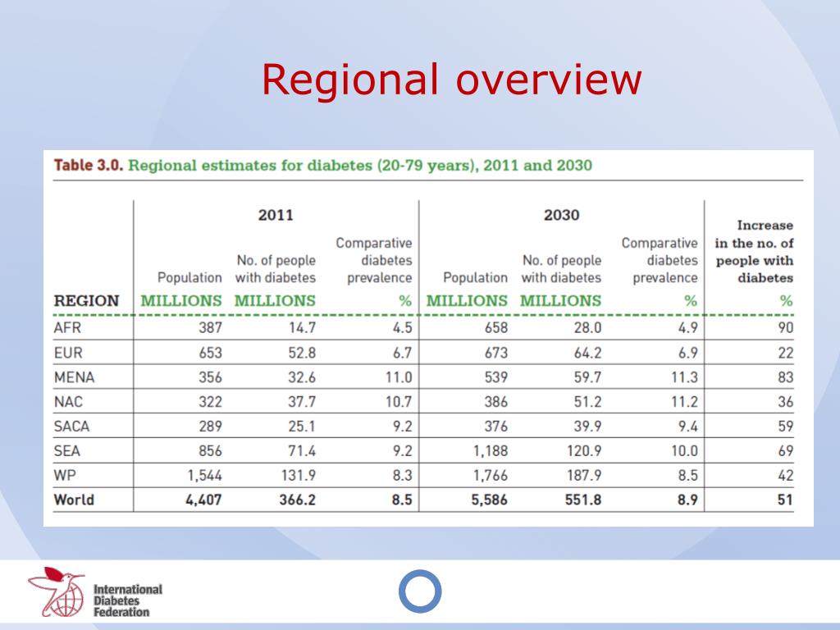Select the 'SACA' region row label
The height and width of the screenshot is (630, 840).
coord(71,427)
